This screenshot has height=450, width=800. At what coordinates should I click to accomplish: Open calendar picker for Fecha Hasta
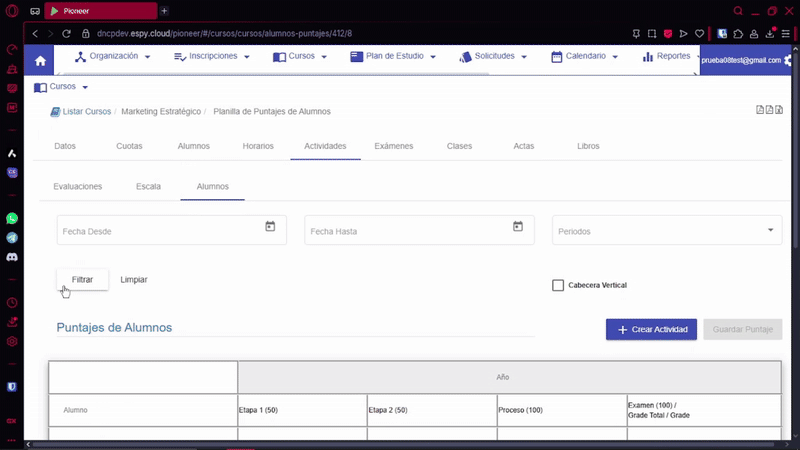click(x=518, y=227)
